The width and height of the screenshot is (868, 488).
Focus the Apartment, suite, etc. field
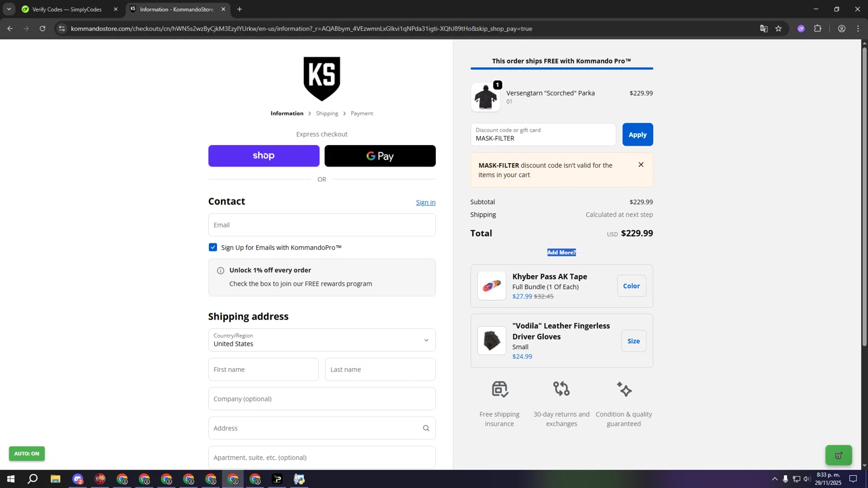322,457
